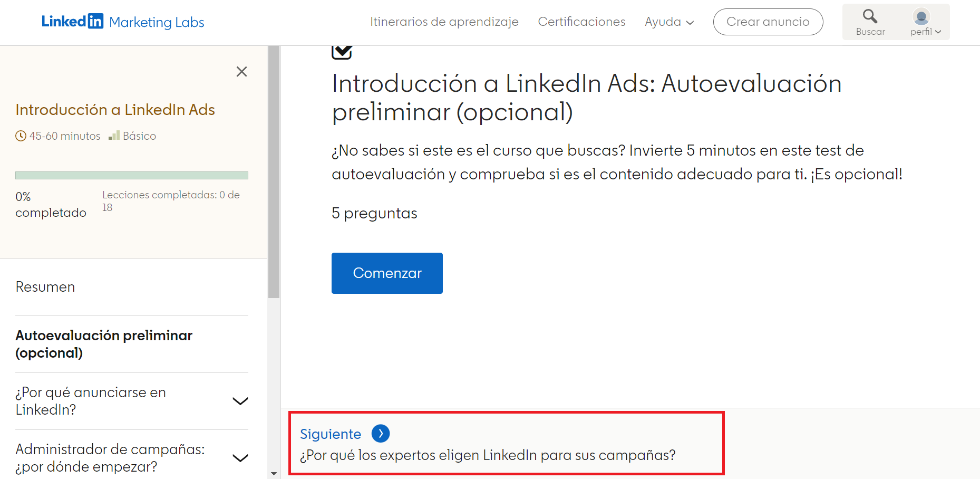Click the LinkedIn logo icon
This screenshot has height=479, width=980.
[73, 22]
